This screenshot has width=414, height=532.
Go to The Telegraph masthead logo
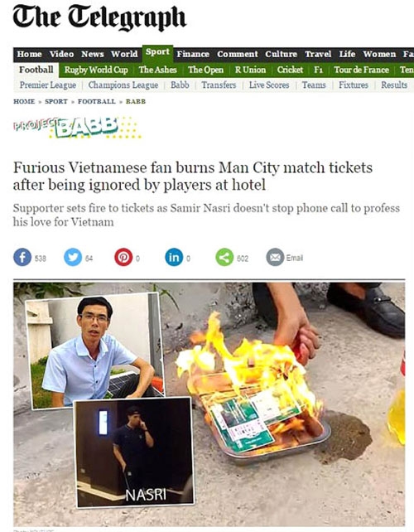pos(99,18)
